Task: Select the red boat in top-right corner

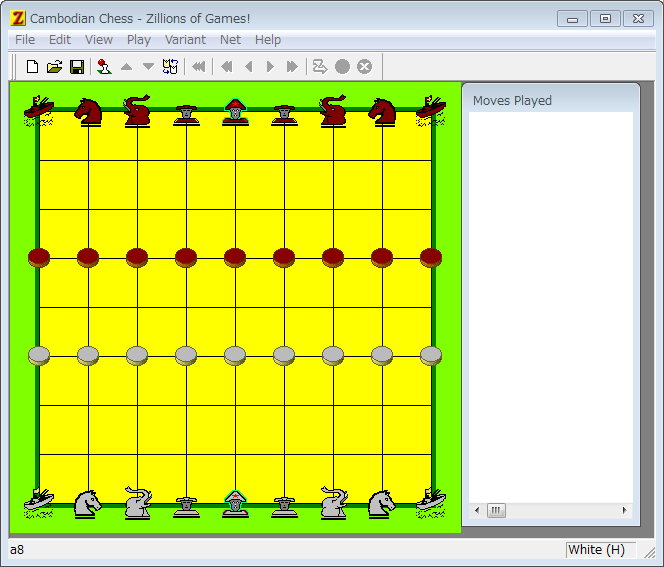Action: pos(431,111)
